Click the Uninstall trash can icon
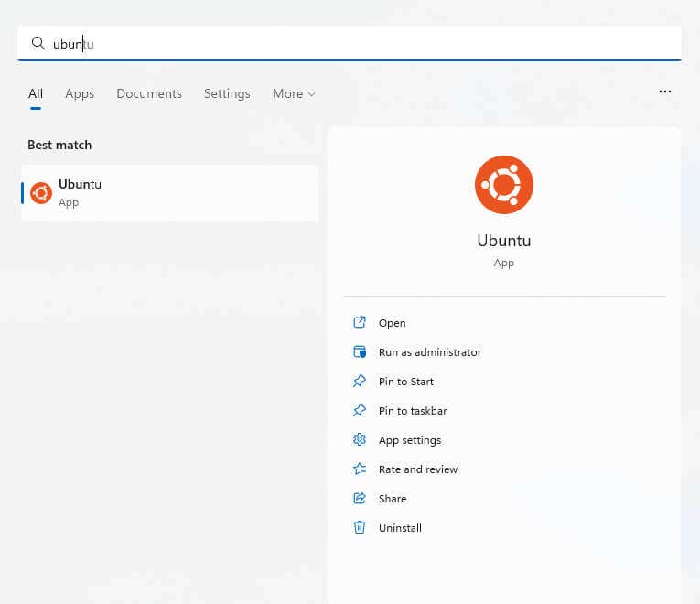Viewport: 700px width, 604px height. coord(360,528)
